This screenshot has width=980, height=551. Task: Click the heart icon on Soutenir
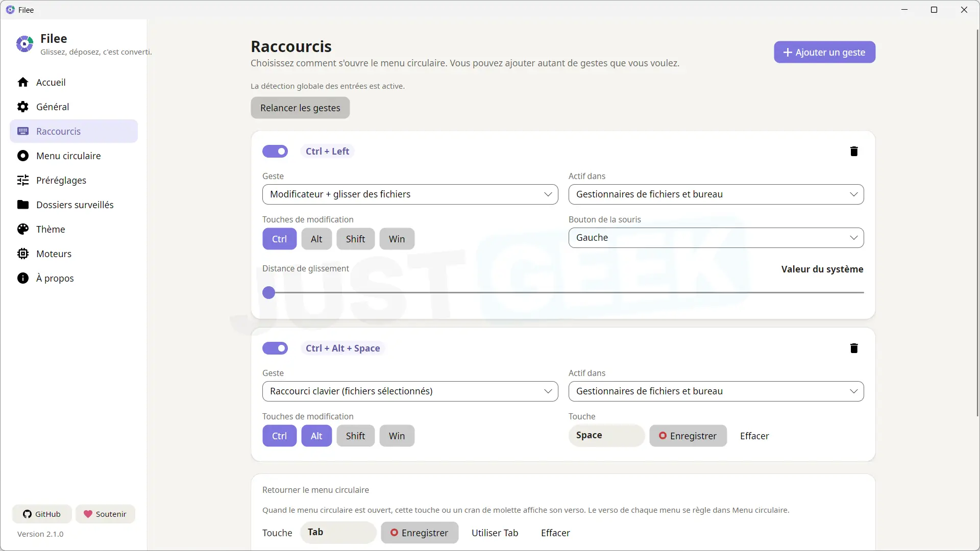tap(88, 514)
